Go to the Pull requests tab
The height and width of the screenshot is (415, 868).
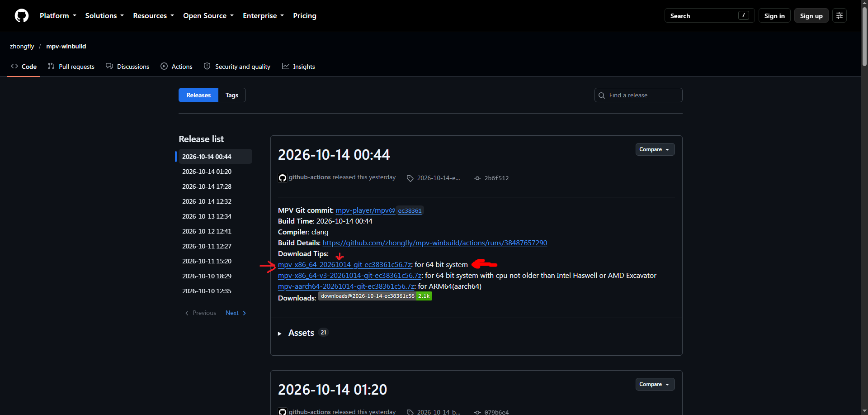coord(71,67)
